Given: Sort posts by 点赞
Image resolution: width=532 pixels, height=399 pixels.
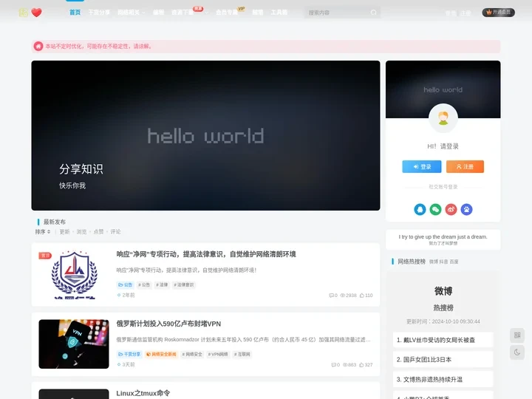Looking at the screenshot, I should pos(98,232).
